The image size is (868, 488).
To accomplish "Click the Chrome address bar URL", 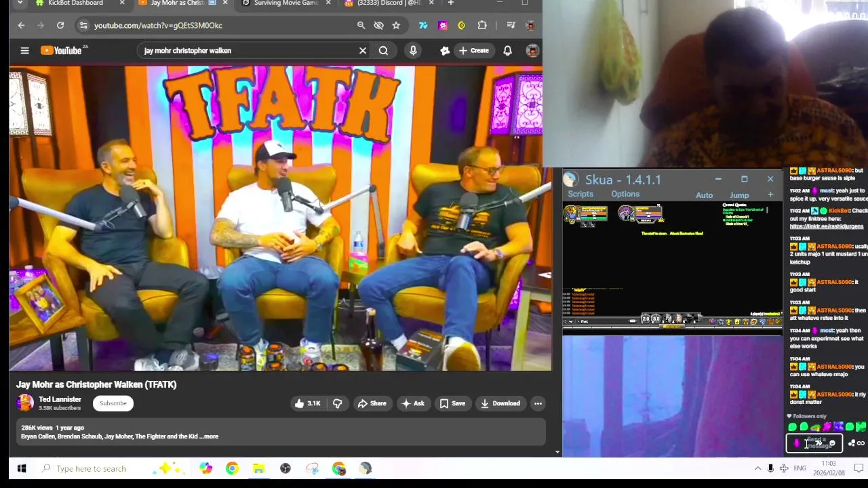I will coord(158,25).
